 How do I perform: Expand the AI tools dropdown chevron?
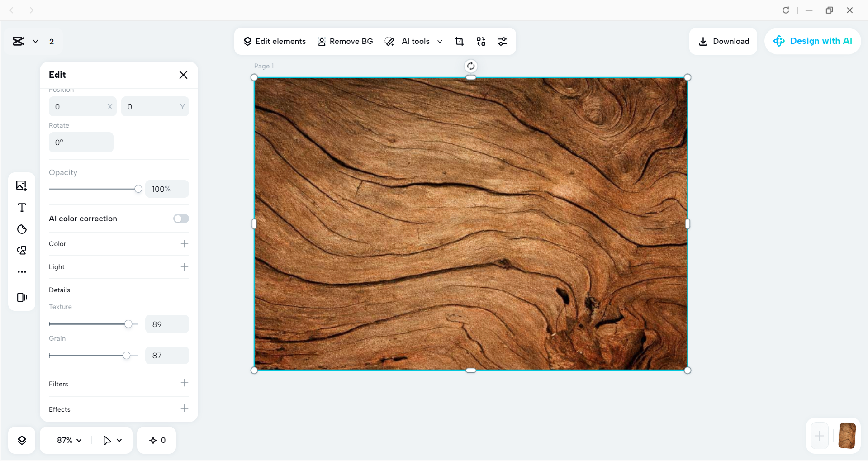(x=440, y=42)
